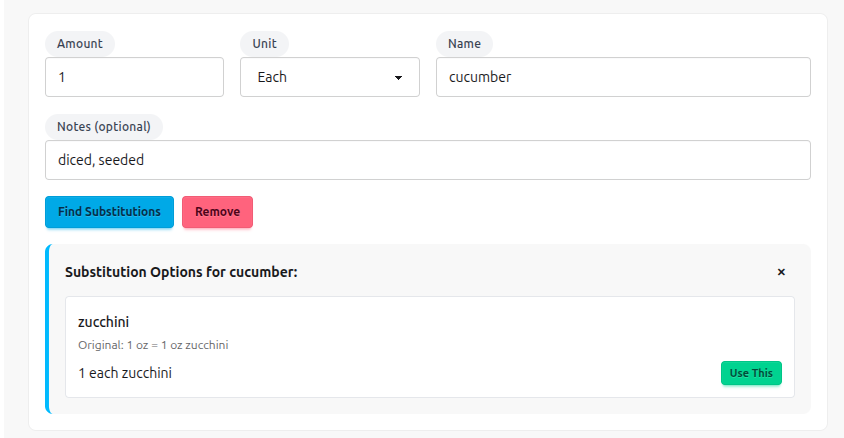The width and height of the screenshot is (844, 438).
Task: Select the zucchini substitution title
Action: pyautogui.click(x=103, y=322)
